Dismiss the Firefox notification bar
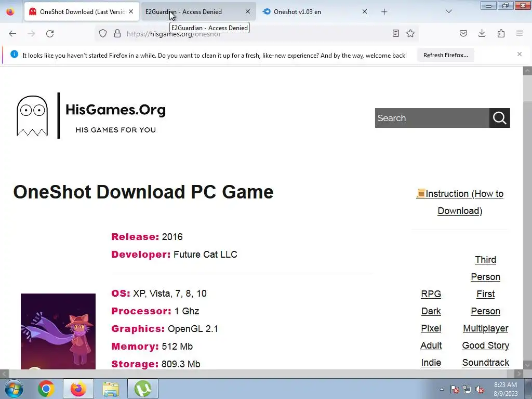 pos(520,54)
